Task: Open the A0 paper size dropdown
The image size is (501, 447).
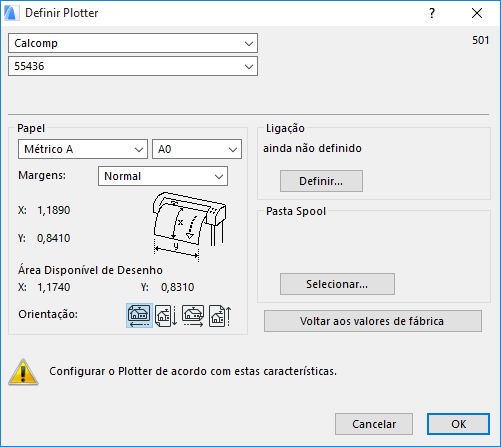Action: click(x=197, y=149)
